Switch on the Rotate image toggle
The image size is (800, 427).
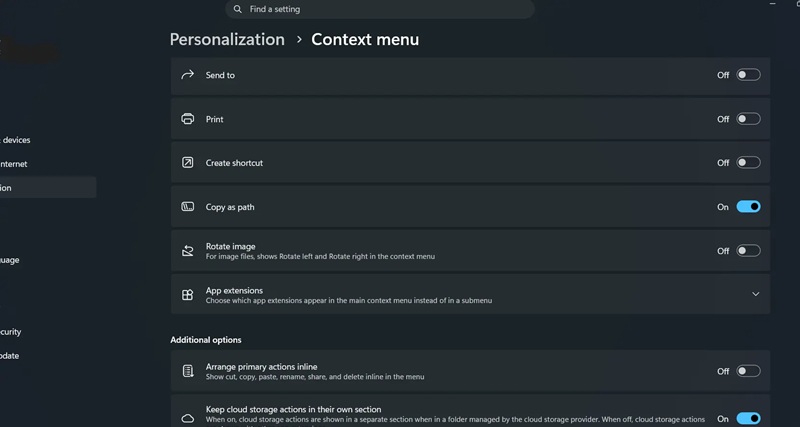(x=748, y=250)
